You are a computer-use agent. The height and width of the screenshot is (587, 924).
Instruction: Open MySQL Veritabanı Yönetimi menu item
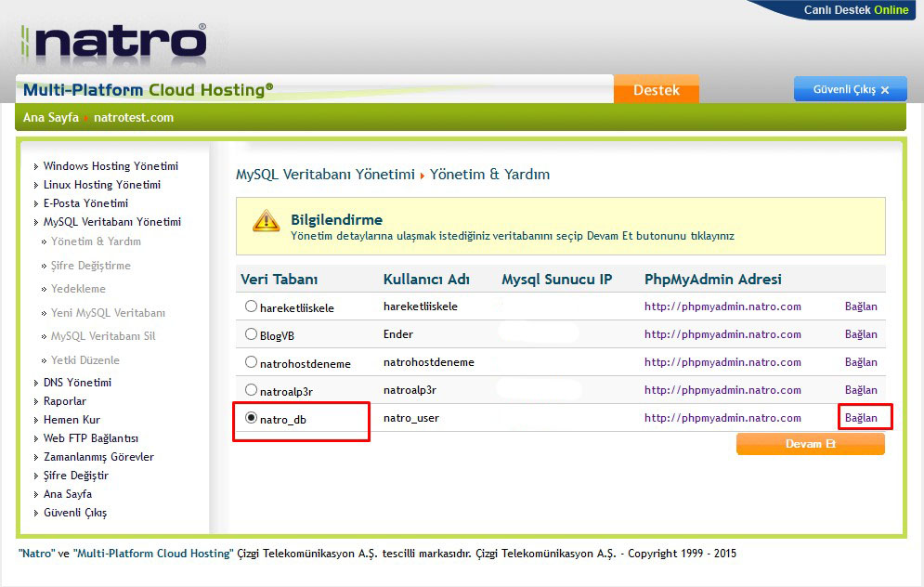tap(112, 222)
